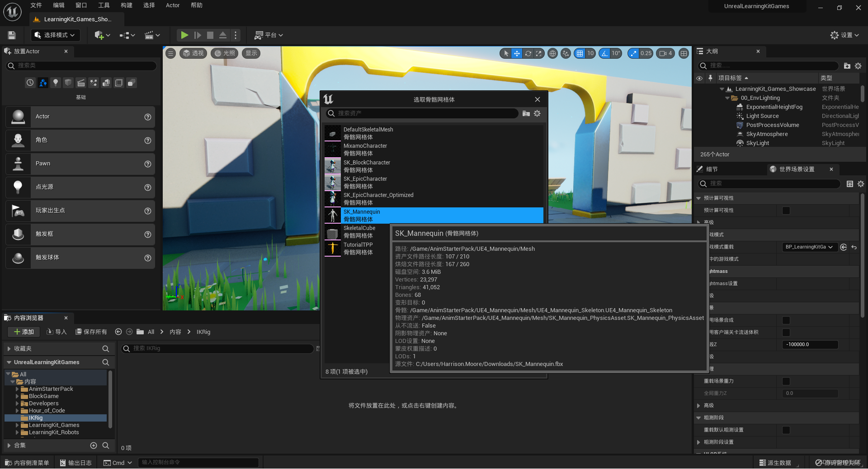Click the 添加 add button
868x469 pixels.
[x=24, y=332]
